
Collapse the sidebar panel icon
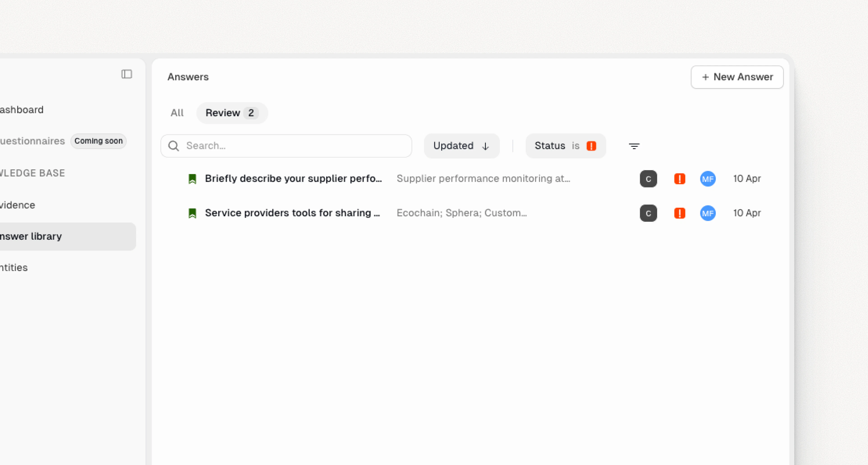127,74
